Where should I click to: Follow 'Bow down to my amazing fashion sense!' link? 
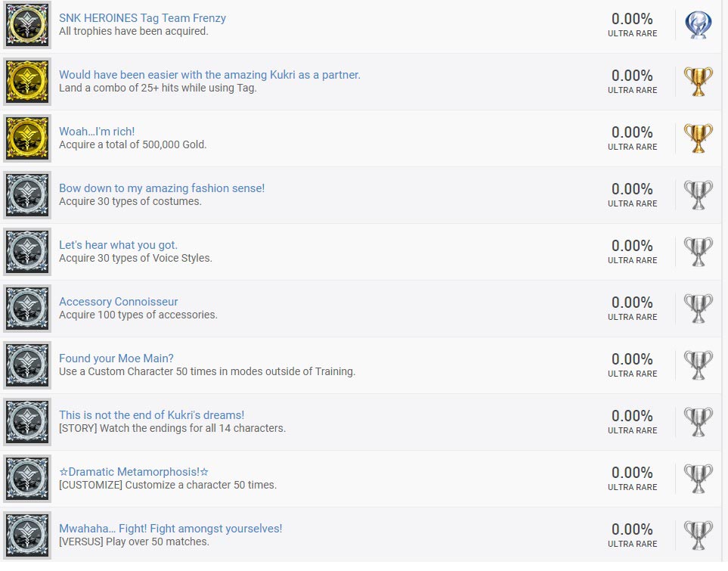[162, 188]
